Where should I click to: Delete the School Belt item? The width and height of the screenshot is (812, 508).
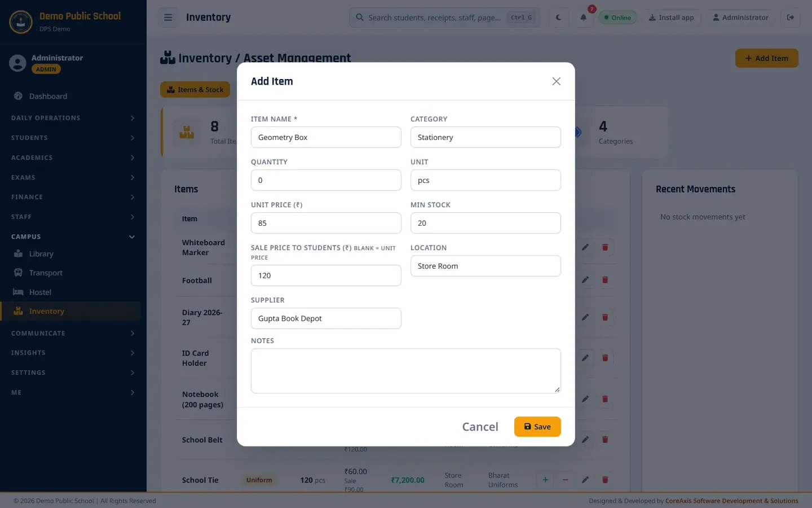(x=605, y=440)
